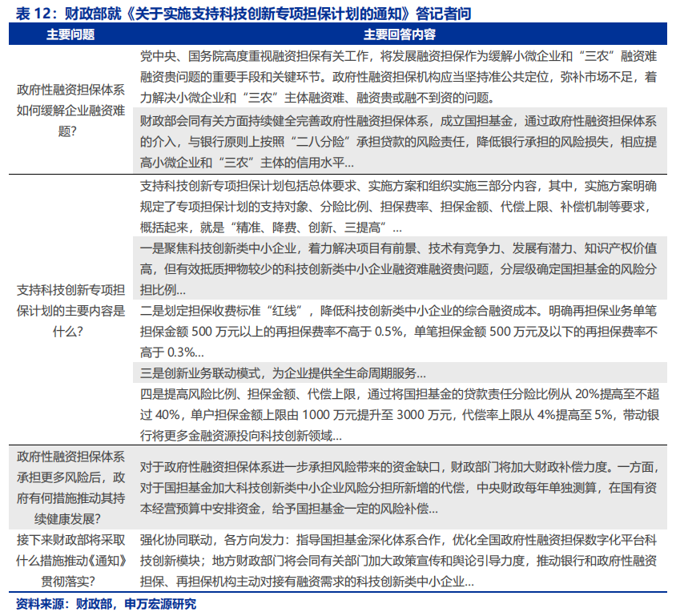Click the answer paragraph beginning 党中央、国务院高度重视
This screenshot has height=616, width=676.
398,77
